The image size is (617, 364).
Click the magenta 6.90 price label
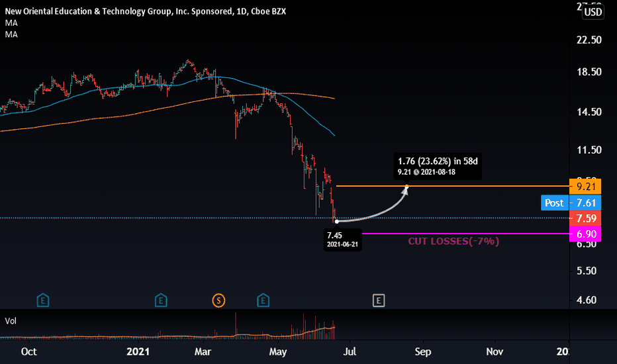(585, 234)
